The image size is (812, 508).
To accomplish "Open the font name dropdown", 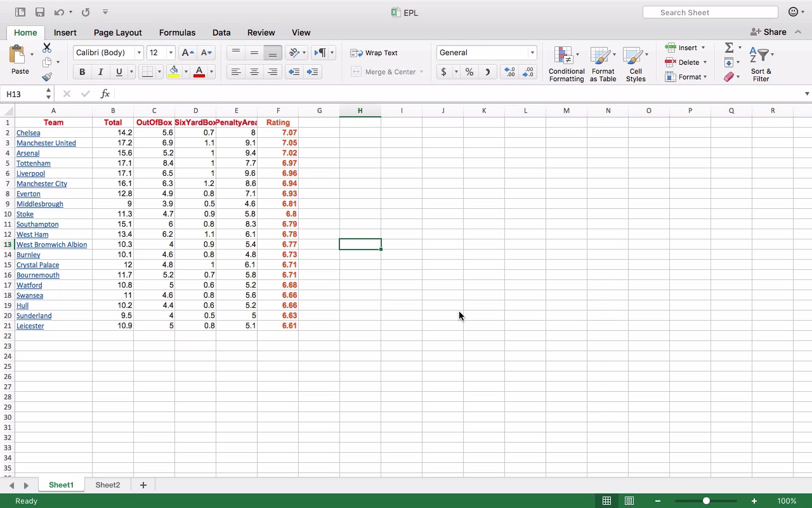I will [139, 53].
